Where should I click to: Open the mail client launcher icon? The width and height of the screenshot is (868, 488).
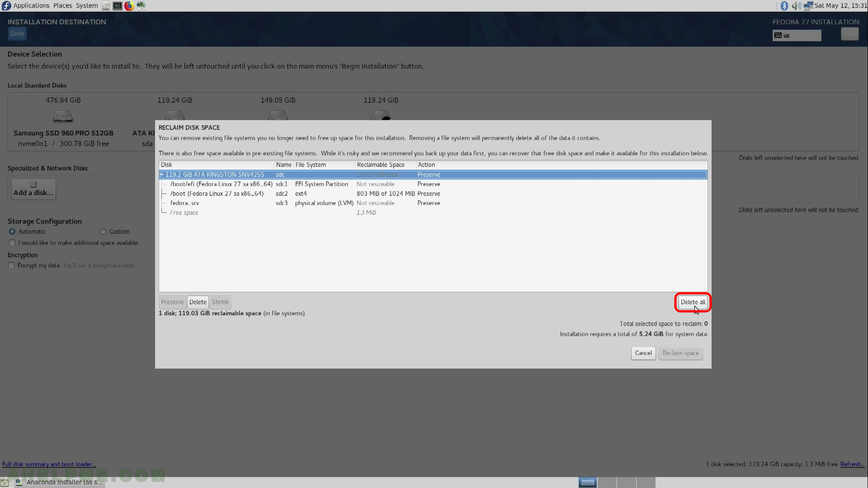click(x=141, y=6)
